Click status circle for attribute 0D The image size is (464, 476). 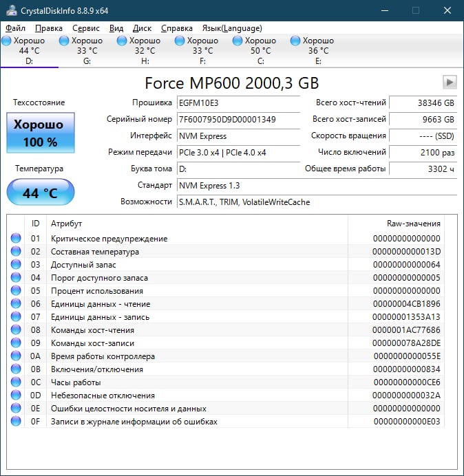click(16, 395)
